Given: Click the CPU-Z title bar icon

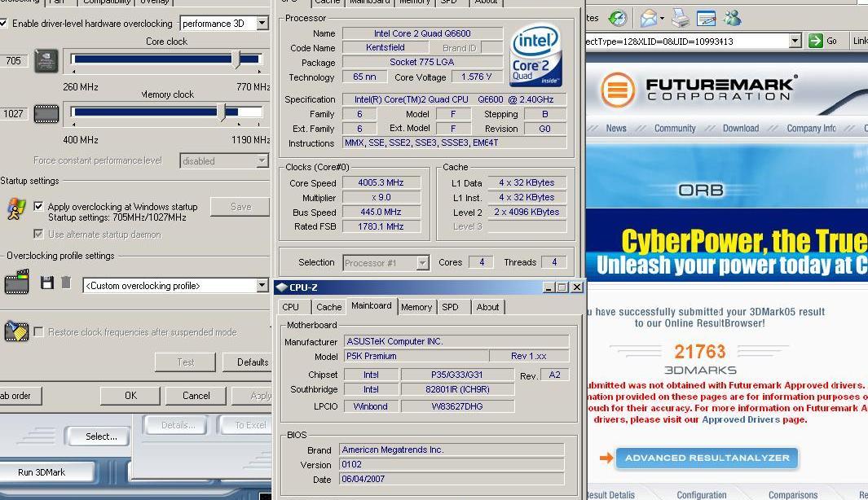Looking at the screenshot, I should coord(282,287).
